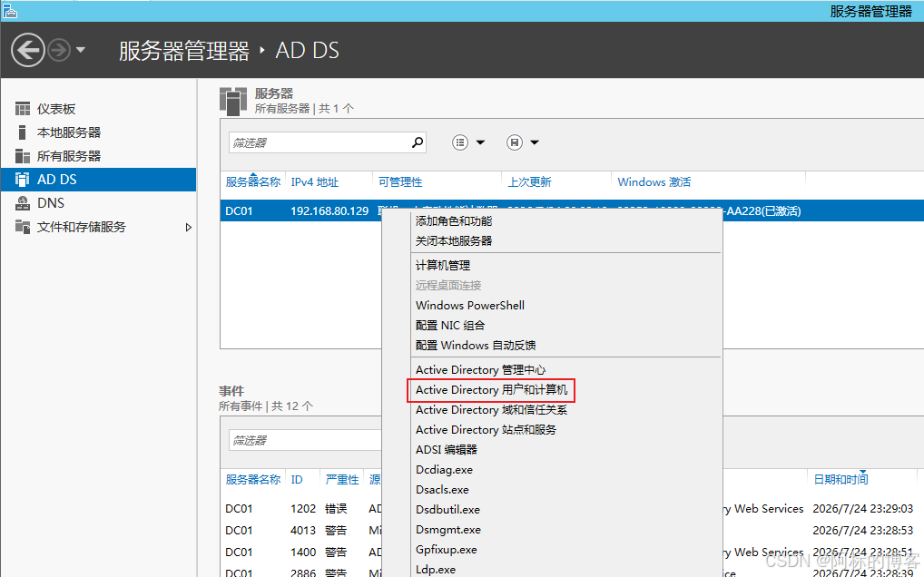Image resolution: width=924 pixels, height=577 pixels.
Task: Sort events by 服务器名称 column
Action: pos(253,480)
